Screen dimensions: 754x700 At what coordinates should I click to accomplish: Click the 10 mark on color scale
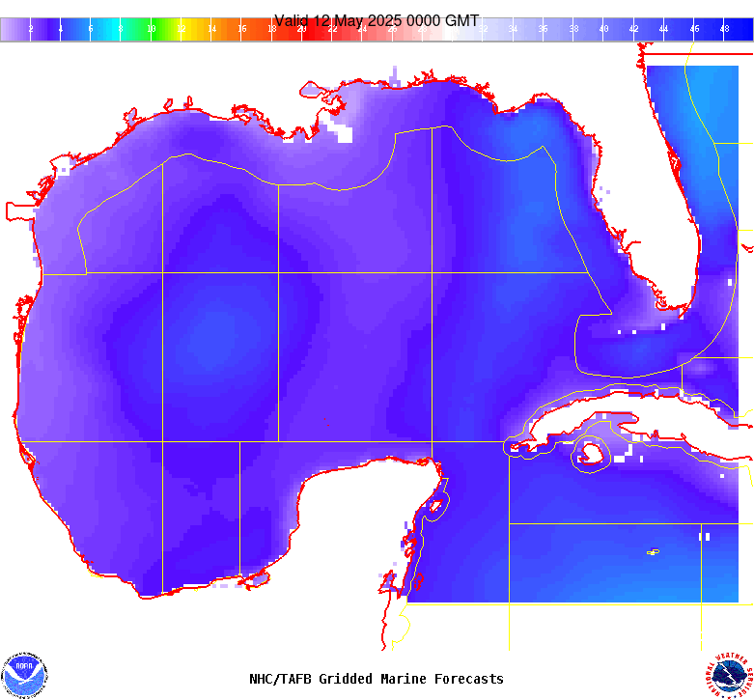coord(152,29)
